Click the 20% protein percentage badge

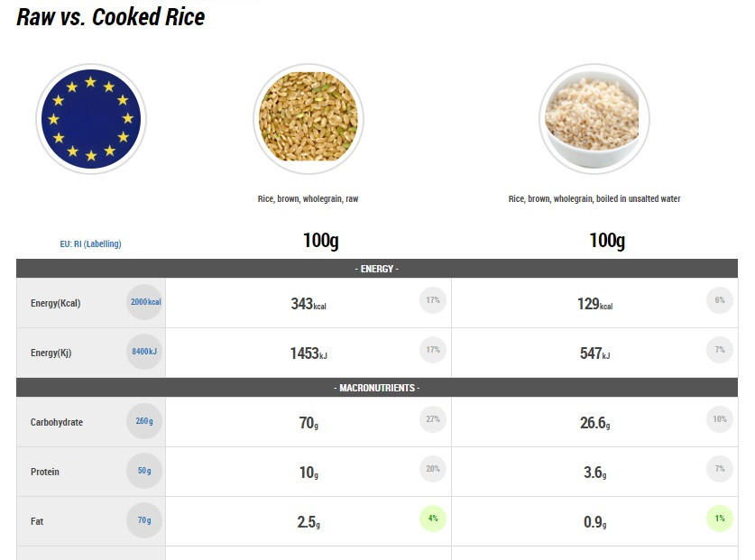coord(433,469)
